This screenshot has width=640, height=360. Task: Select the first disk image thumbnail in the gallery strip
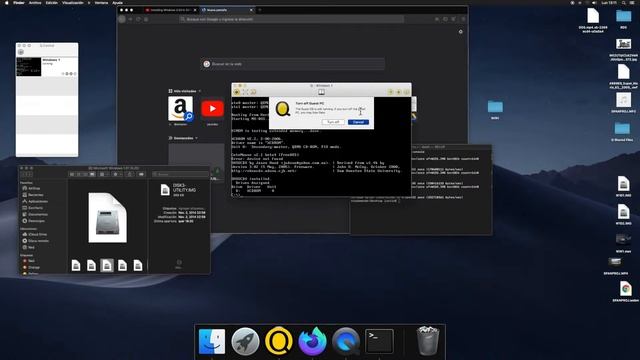click(76, 265)
